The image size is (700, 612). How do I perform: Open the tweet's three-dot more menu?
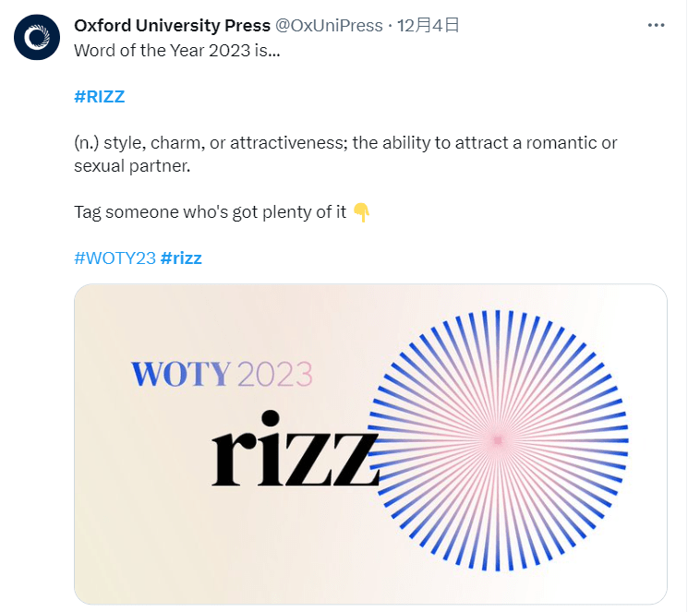657,26
